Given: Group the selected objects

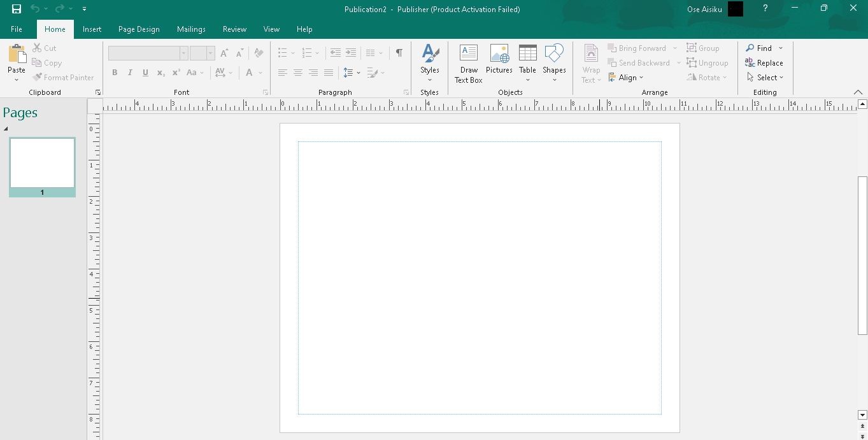Looking at the screenshot, I should point(703,48).
